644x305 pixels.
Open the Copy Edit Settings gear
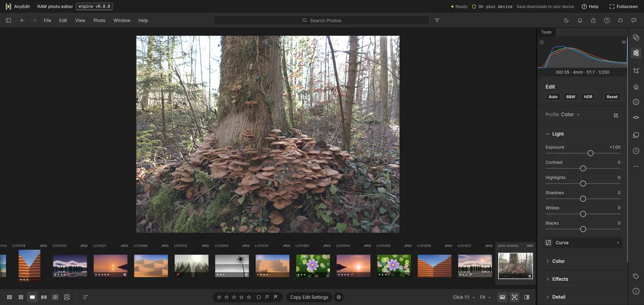click(x=339, y=297)
